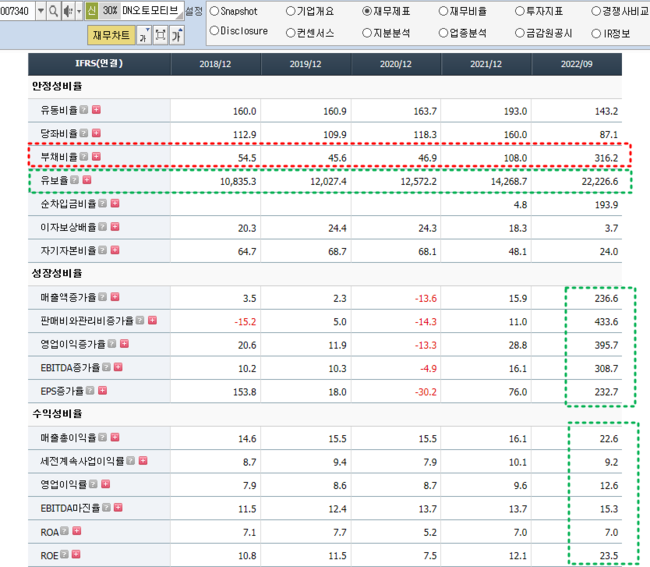Viewport: 650px width, 567px height.
Task: Open help icon for 부채비율
Action: 84,157
